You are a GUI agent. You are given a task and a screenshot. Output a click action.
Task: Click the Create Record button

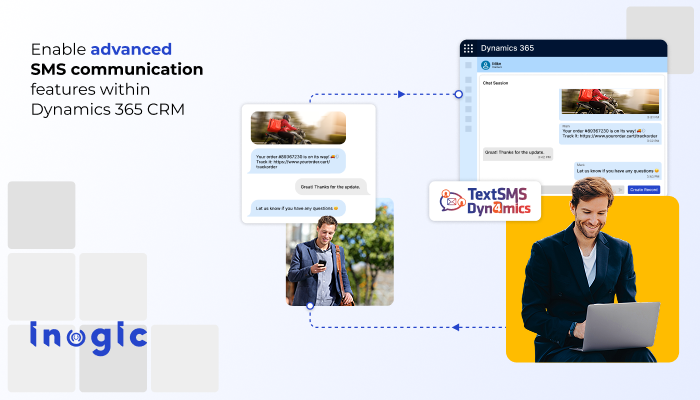coord(644,190)
